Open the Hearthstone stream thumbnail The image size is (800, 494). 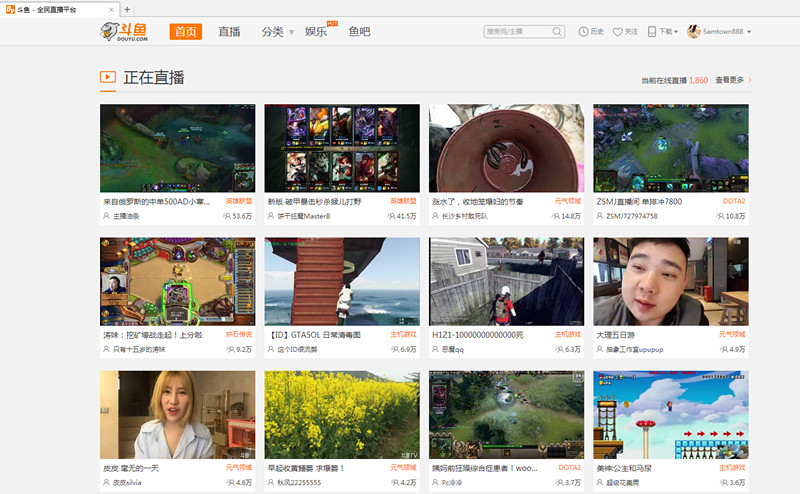pyautogui.click(x=178, y=281)
